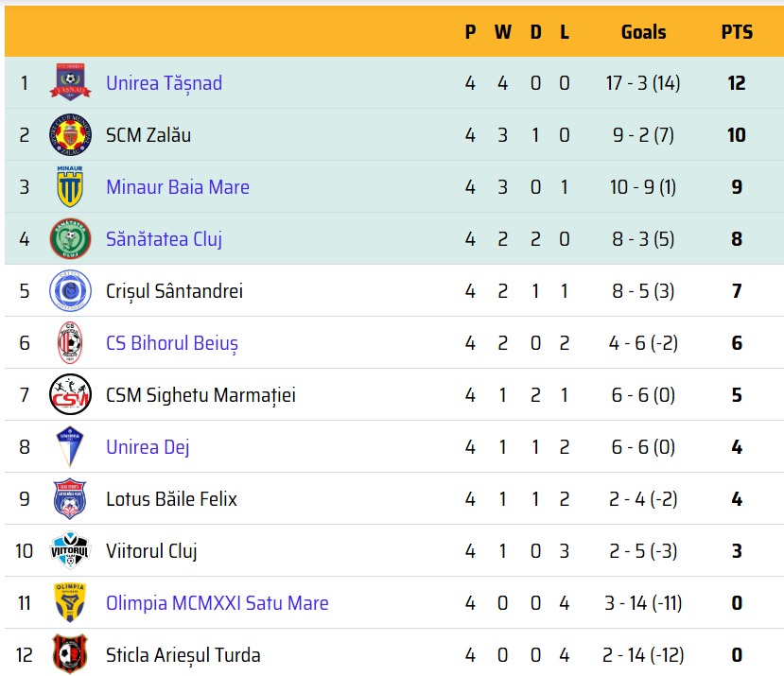Viewport: 784px width, 676px height.
Task: Open the Olimpia MCMXXI Satu Mare link
Action: coord(217,603)
